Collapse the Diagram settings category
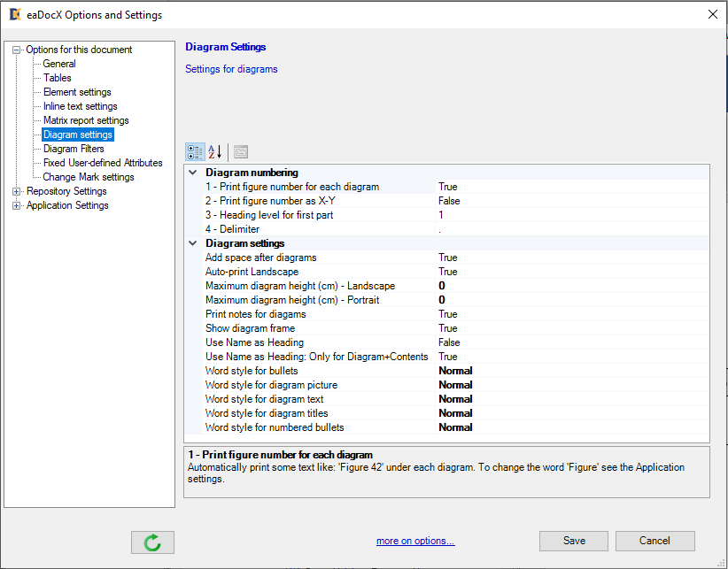The height and width of the screenshot is (569, 728). (x=193, y=243)
